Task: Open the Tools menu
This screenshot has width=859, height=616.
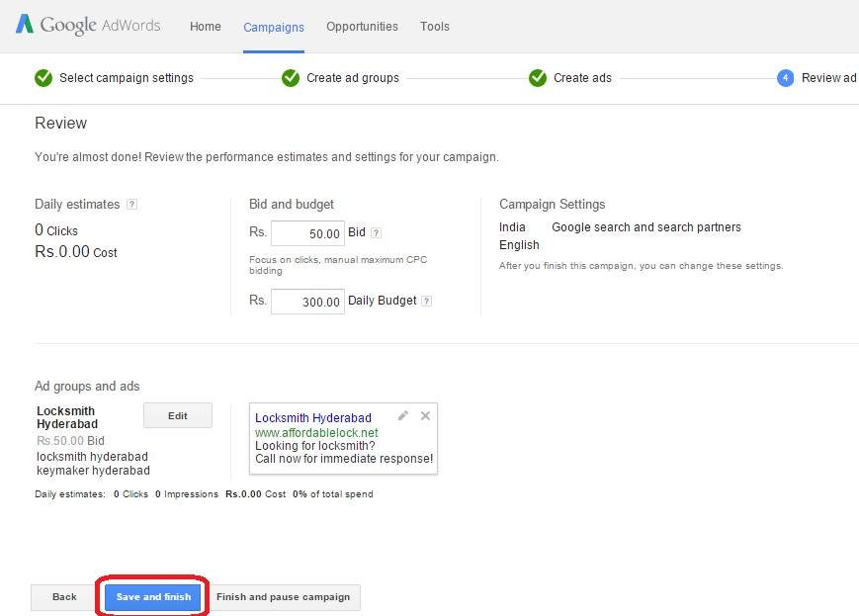Action: pyautogui.click(x=435, y=27)
